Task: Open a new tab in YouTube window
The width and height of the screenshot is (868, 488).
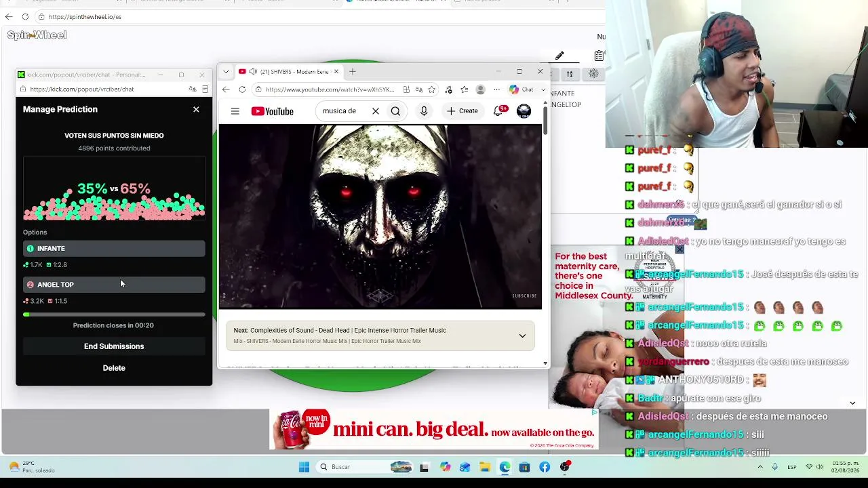Action: 352,72
